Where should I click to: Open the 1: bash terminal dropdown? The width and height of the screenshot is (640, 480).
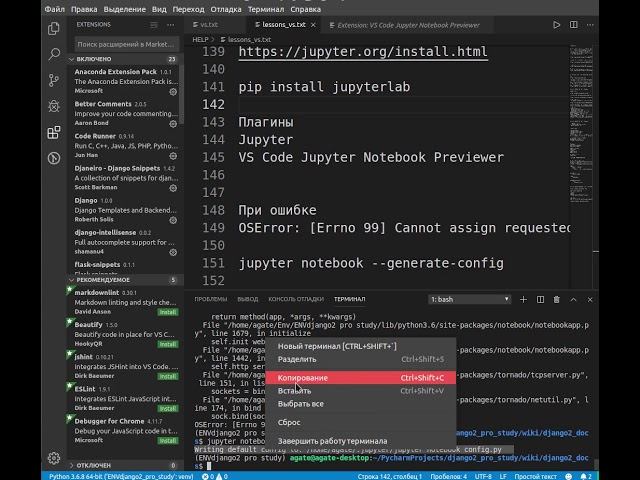point(470,300)
